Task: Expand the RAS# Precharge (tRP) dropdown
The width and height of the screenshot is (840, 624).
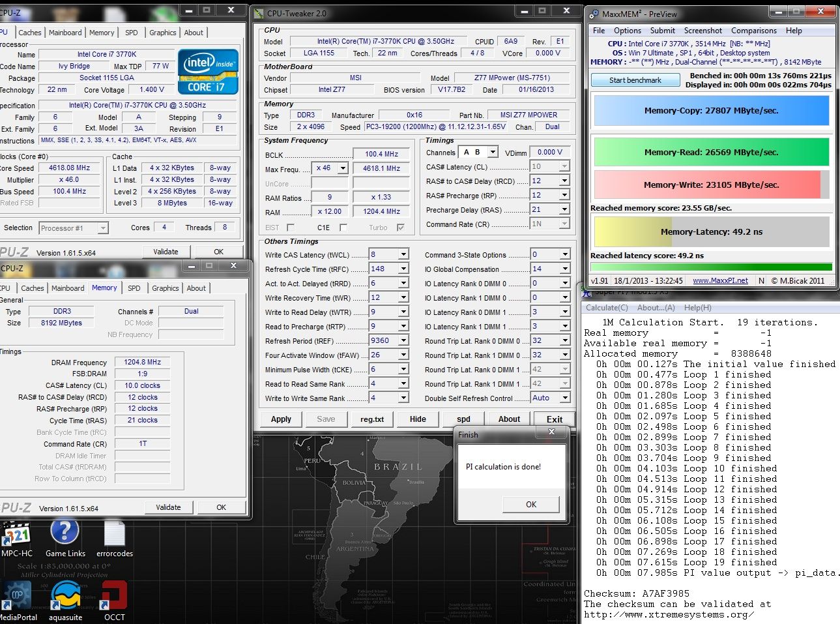Action: [x=564, y=195]
